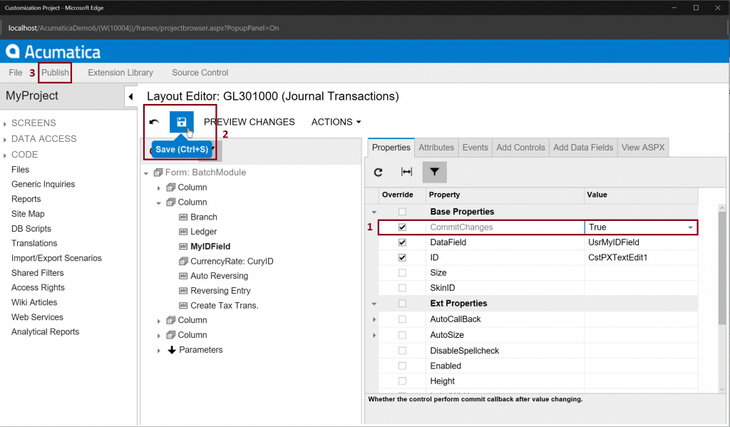This screenshot has width=730, height=427.
Task: Select the Ledger field icon
Action: point(183,231)
